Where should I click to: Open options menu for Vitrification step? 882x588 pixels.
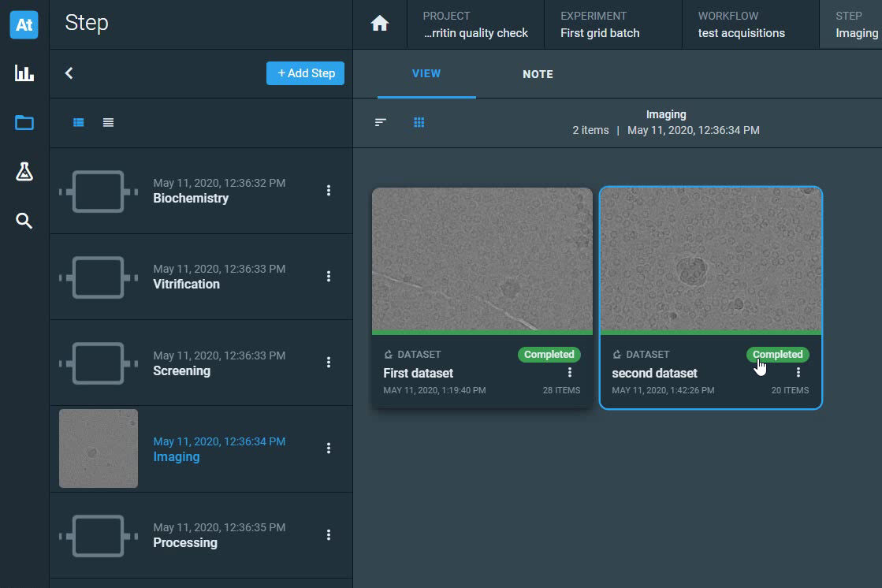point(329,277)
